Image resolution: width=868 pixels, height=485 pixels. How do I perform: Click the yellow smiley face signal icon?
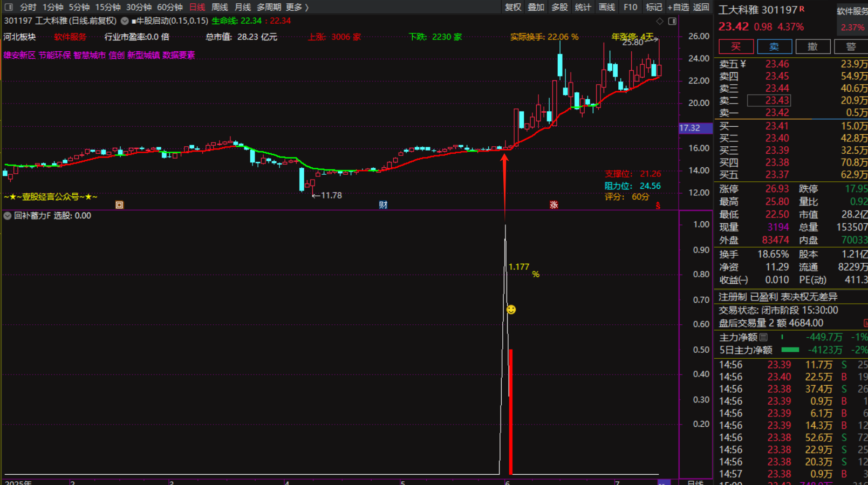click(511, 310)
